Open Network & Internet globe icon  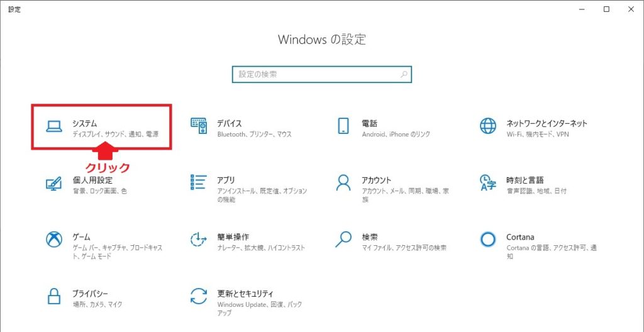pyautogui.click(x=488, y=126)
